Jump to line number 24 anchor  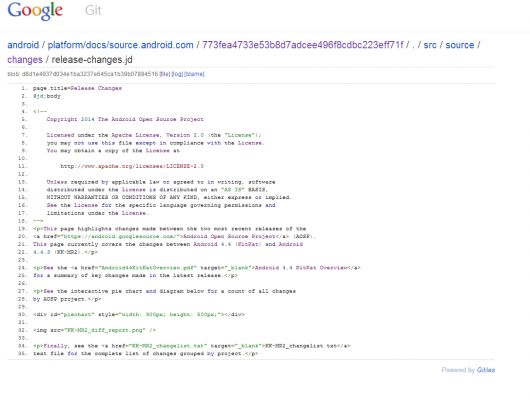(23, 268)
